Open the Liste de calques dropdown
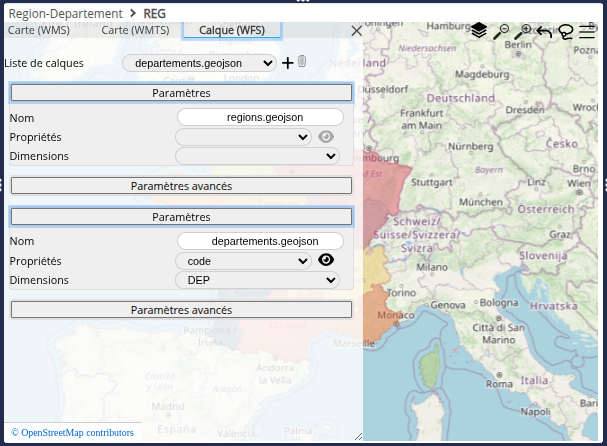The width and height of the screenshot is (607, 446). pos(199,63)
